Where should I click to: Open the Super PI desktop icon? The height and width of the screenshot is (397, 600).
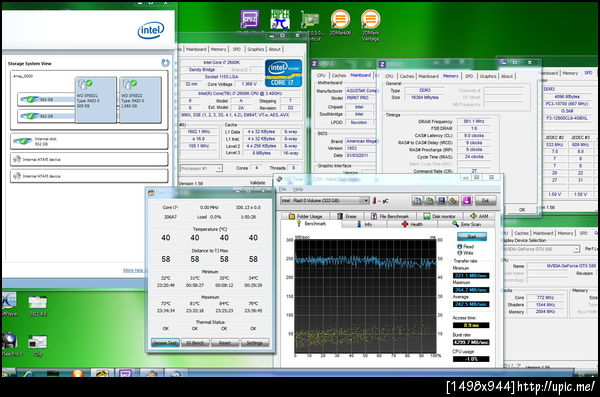click(x=280, y=20)
